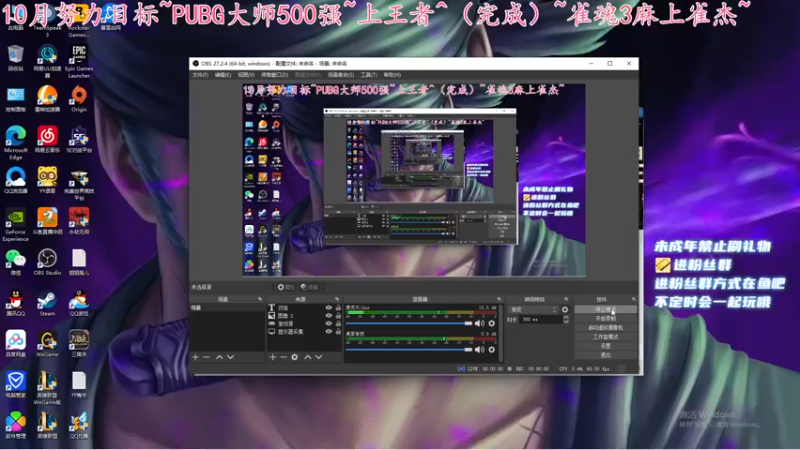
Task: Move the scene up in Scenes panel
Action: coord(219,357)
